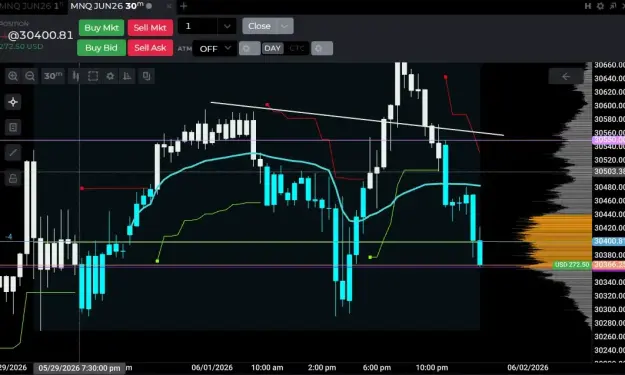625x375 pixels.
Task: Click Buy Mkt button
Action: [x=101, y=27]
